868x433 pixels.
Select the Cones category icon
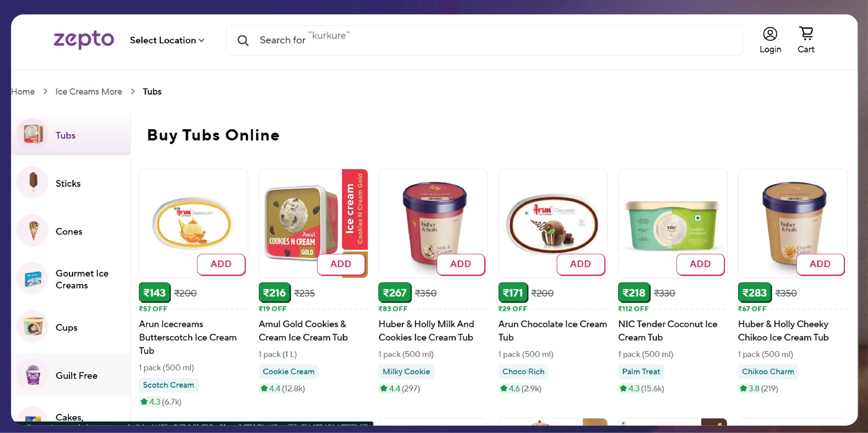(x=33, y=231)
